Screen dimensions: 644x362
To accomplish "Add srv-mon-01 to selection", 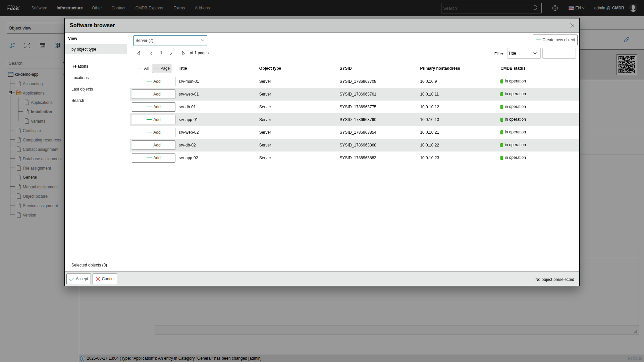I will click(x=154, y=81).
